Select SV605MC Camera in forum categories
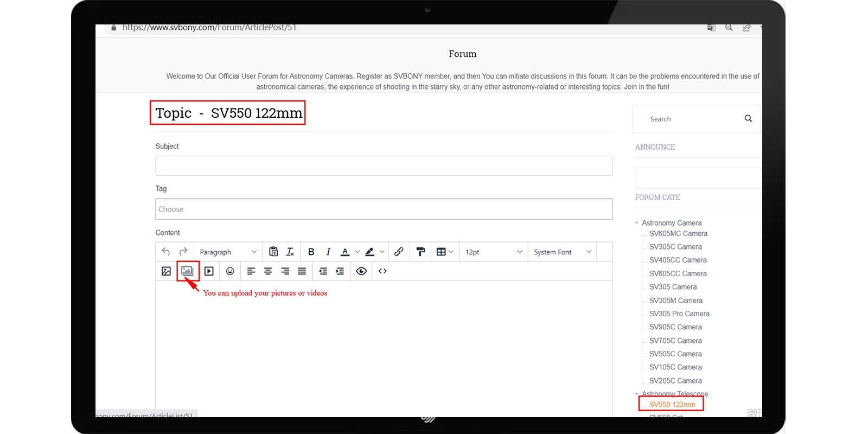 [678, 234]
